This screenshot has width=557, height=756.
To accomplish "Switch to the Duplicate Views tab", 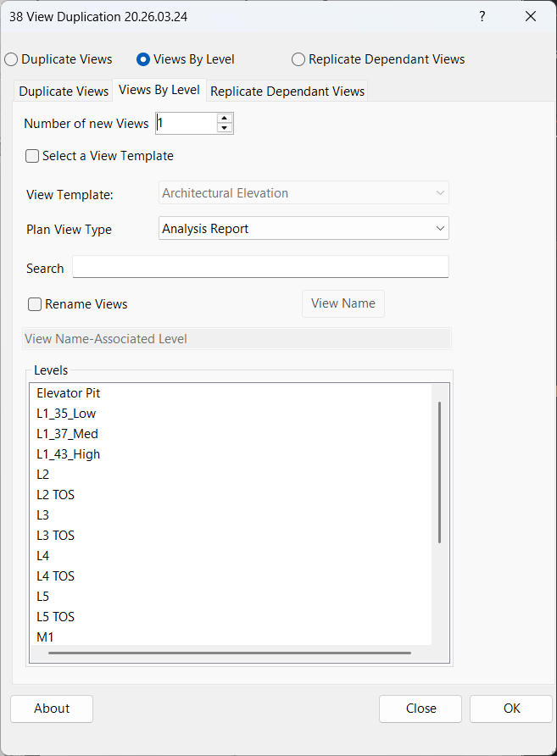I will point(63,90).
